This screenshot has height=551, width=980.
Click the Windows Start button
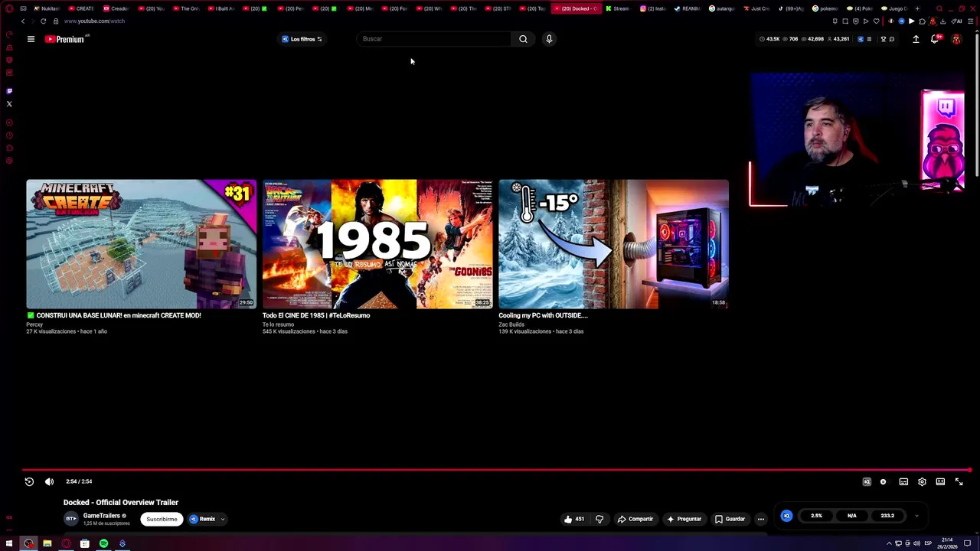pyautogui.click(x=9, y=543)
